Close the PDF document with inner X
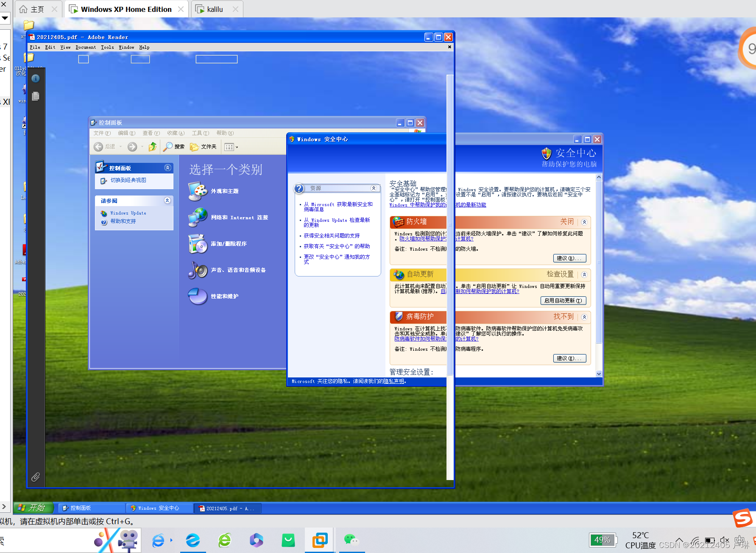Image resolution: width=756 pixels, height=553 pixels. (x=449, y=47)
